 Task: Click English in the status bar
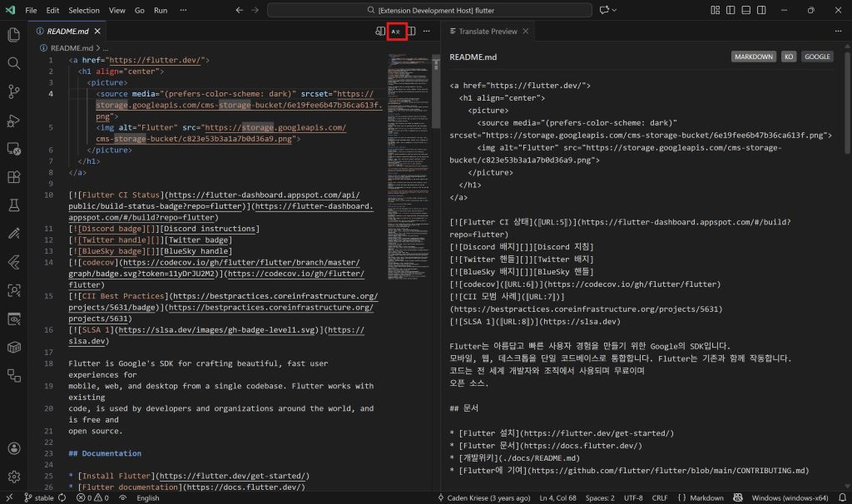point(148,497)
